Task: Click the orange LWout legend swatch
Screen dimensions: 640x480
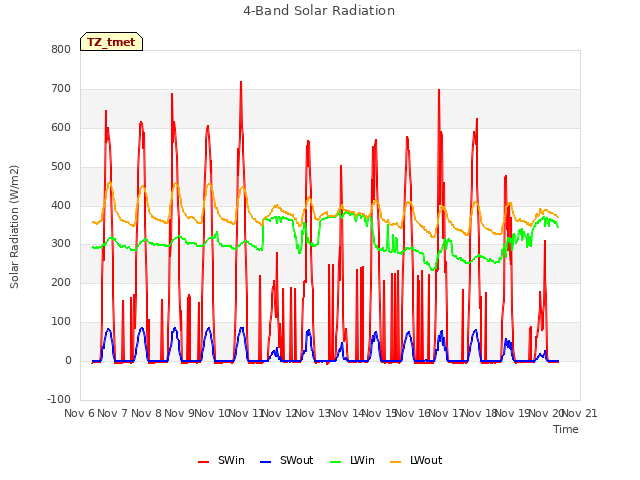Action: 396,462
